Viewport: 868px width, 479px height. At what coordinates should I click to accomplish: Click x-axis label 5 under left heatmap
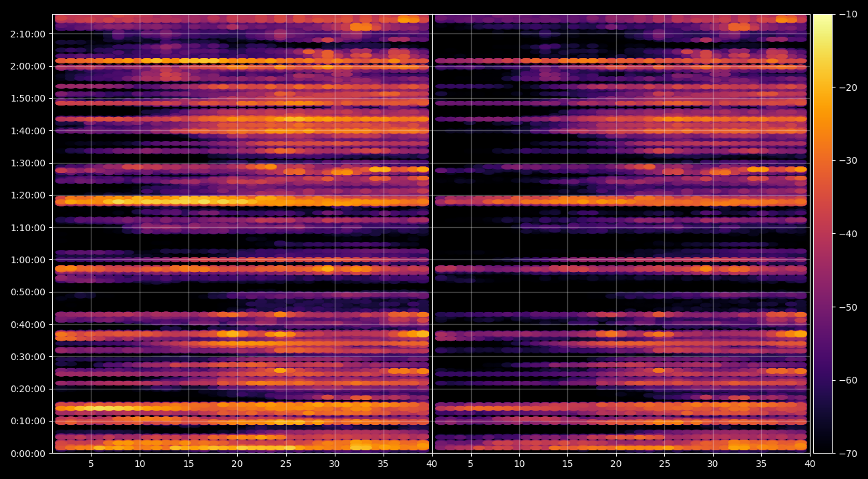(91, 465)
